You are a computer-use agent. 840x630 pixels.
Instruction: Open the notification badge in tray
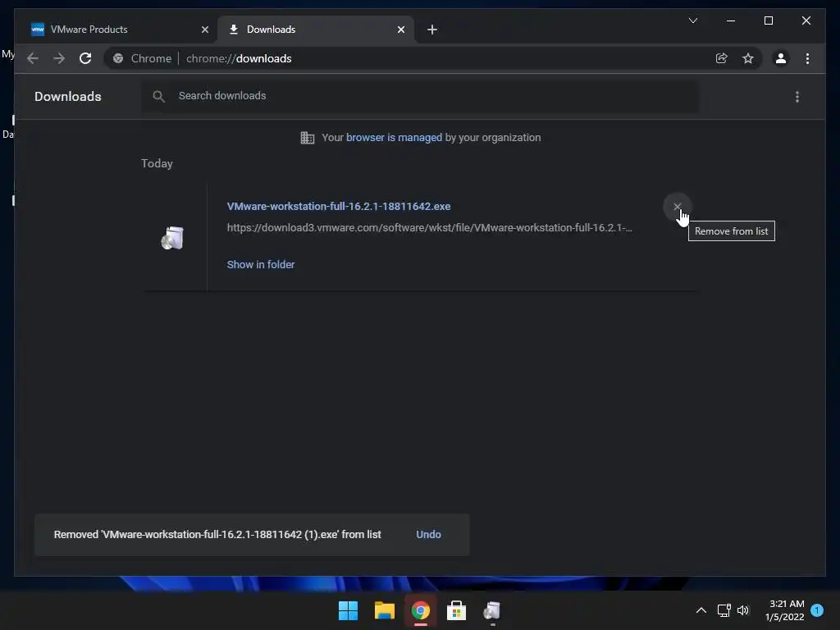point(817,609)
